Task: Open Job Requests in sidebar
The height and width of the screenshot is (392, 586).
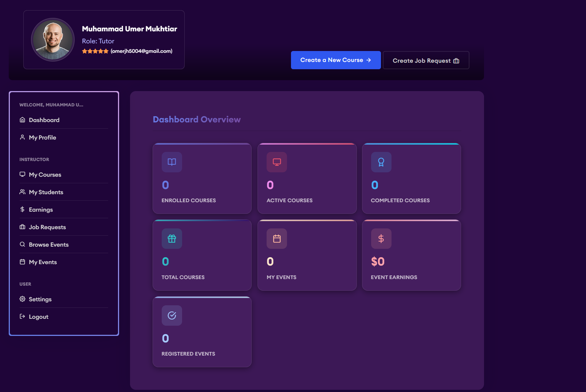Action: [x=64, y=227]
